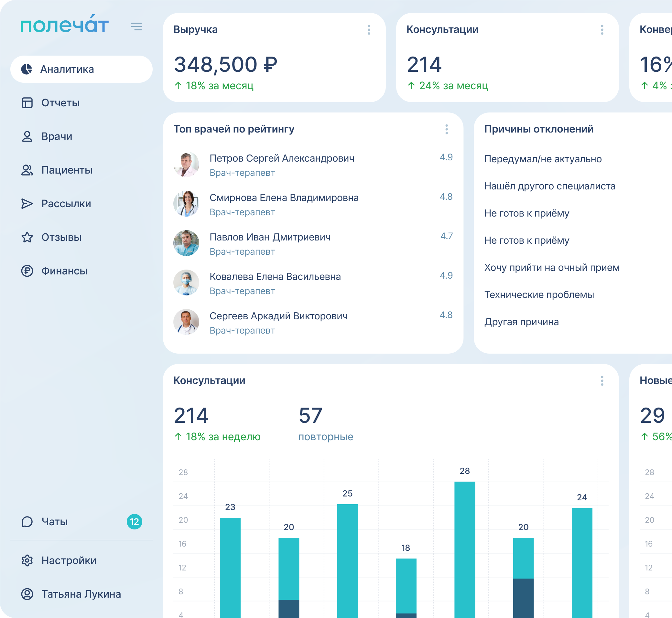Click the chart bar labeled 25
This screenshot has width=672, height=618.
click(x=347, y=561)
